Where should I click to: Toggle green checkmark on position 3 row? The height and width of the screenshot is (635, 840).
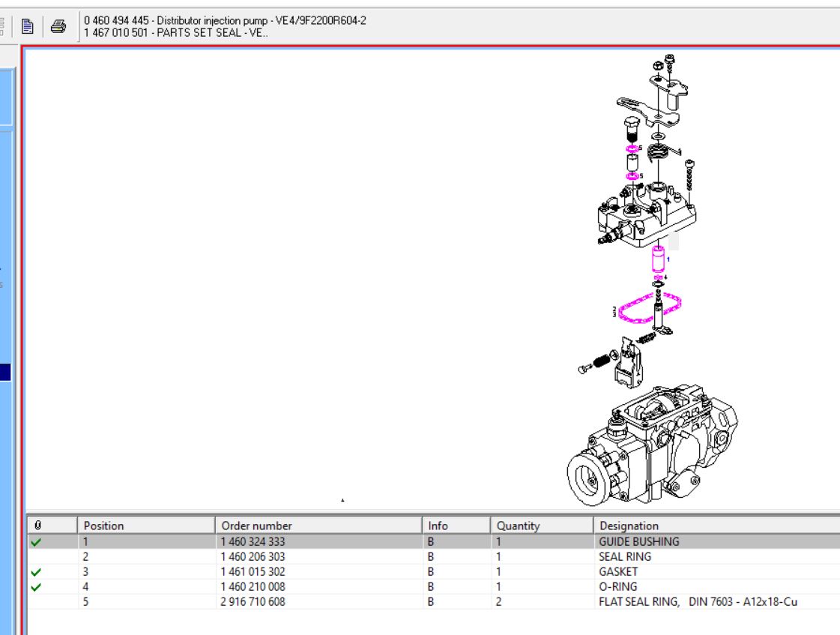(37, 572)
